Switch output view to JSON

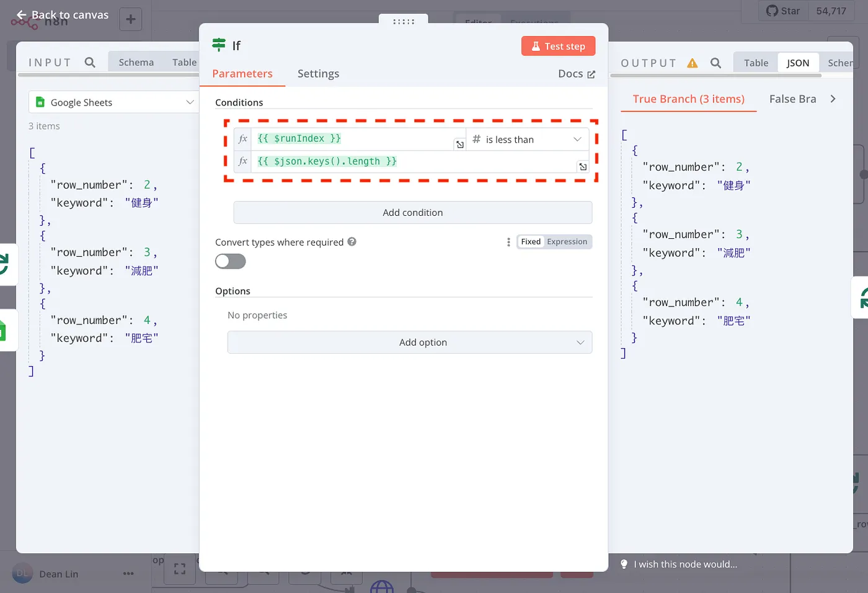[798, 63]
